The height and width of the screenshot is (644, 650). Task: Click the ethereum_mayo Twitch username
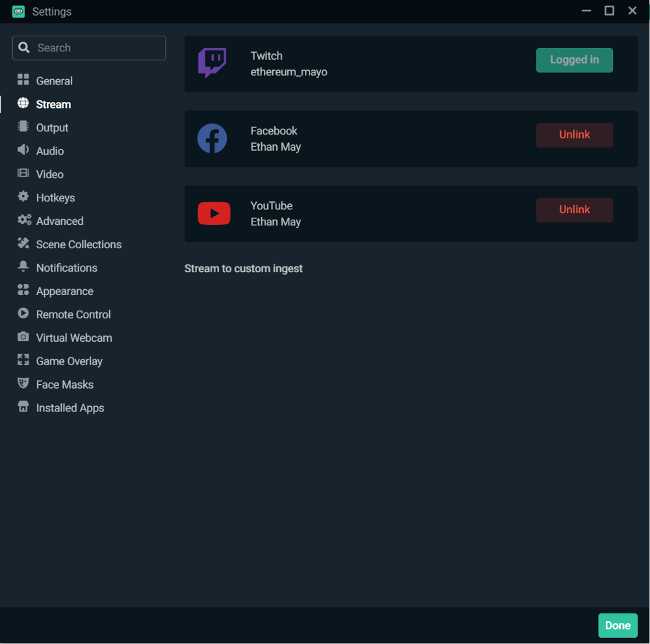tap(289, 72)
